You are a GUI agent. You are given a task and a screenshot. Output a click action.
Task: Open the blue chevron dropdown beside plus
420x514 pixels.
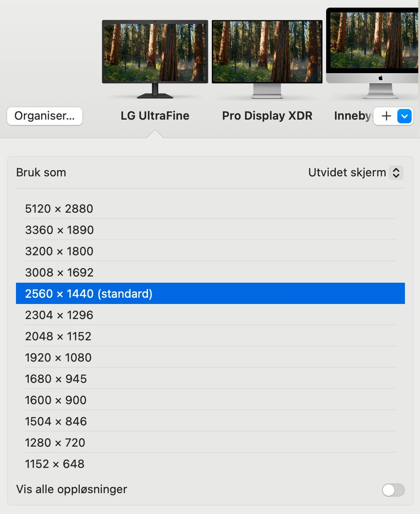point(404,116)
